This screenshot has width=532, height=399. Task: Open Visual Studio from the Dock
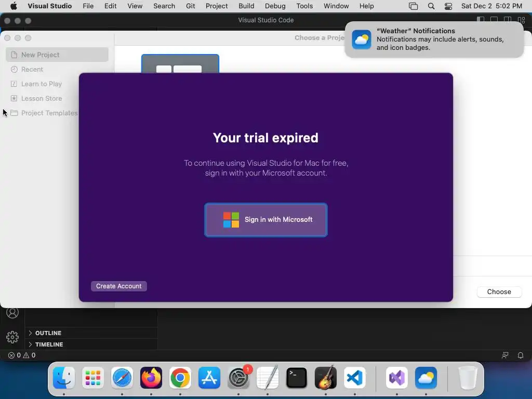pos(397,378)
